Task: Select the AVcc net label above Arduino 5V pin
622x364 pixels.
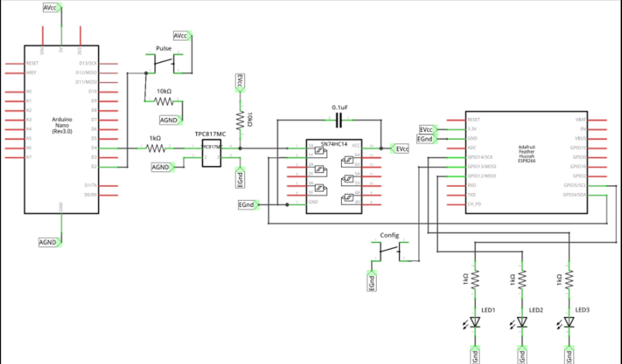Action: (x=53, y=8)
